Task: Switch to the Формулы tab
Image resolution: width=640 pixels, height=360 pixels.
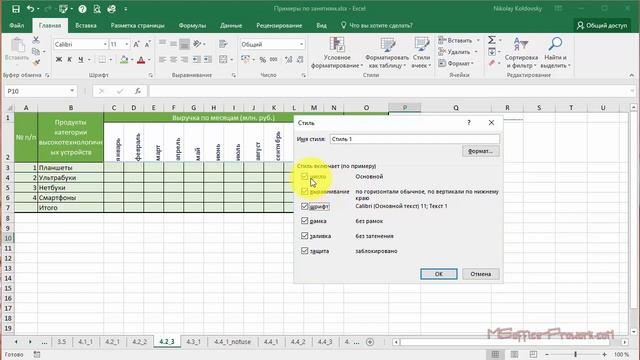Action: click(192, 25)
